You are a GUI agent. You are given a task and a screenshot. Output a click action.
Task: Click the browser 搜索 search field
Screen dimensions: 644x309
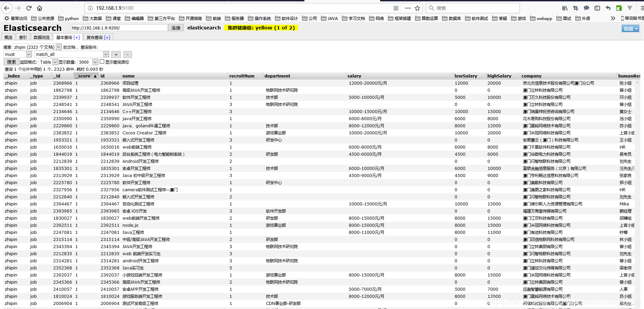point(473,8)
